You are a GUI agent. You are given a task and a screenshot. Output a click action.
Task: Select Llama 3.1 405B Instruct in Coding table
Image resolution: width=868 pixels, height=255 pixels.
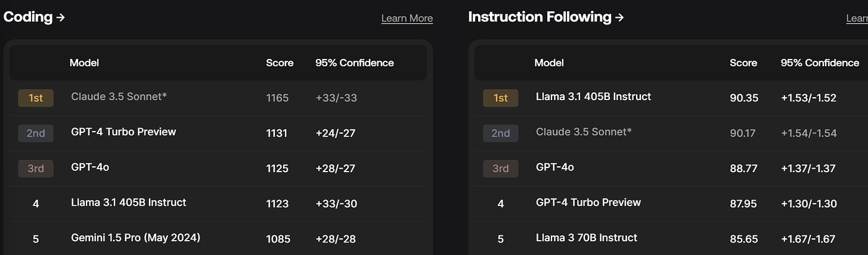point(128,203)
